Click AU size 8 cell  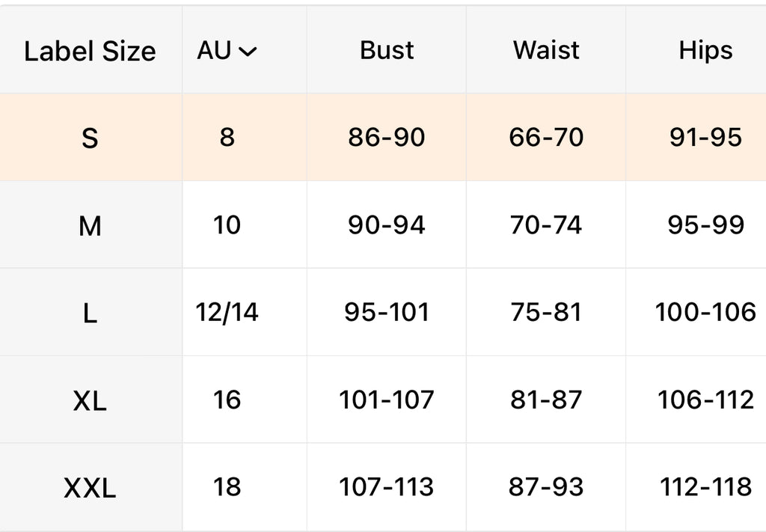(x=227, y=138)
